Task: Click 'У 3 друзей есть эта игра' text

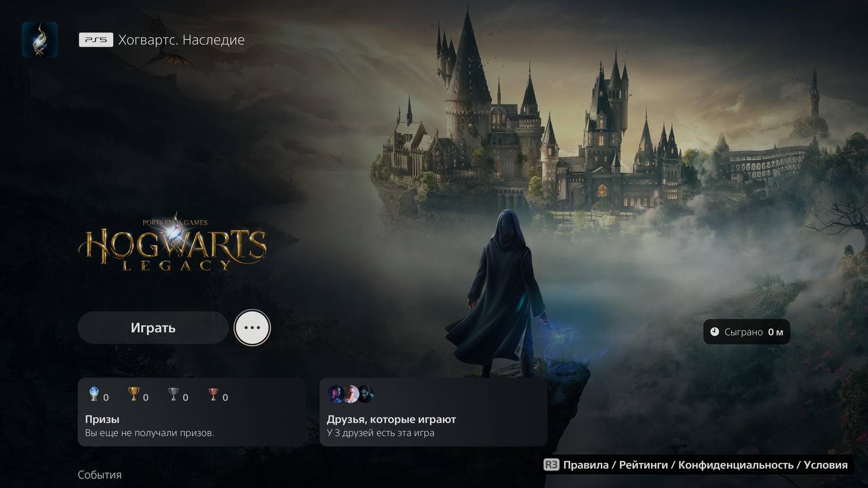Action: pos(380,433)
